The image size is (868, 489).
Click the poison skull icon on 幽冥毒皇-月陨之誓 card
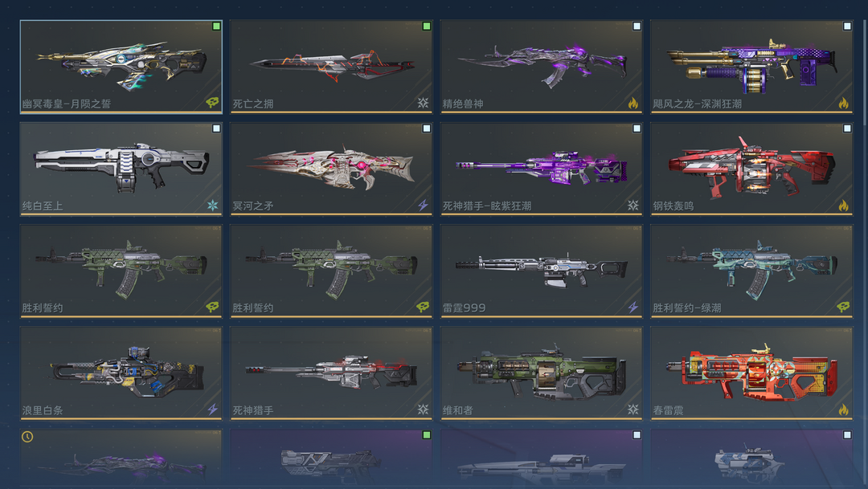coord(212,102)
